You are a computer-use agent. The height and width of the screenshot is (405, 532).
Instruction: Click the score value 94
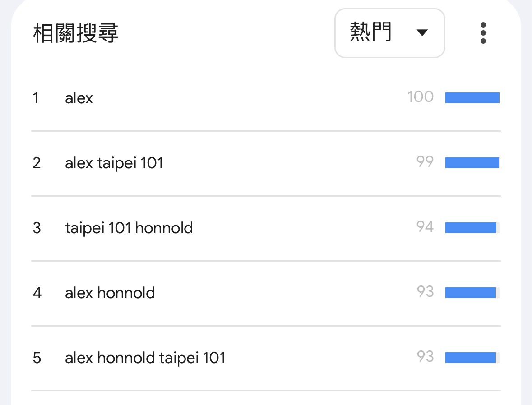pyautogui.click(x=425, y=227)
